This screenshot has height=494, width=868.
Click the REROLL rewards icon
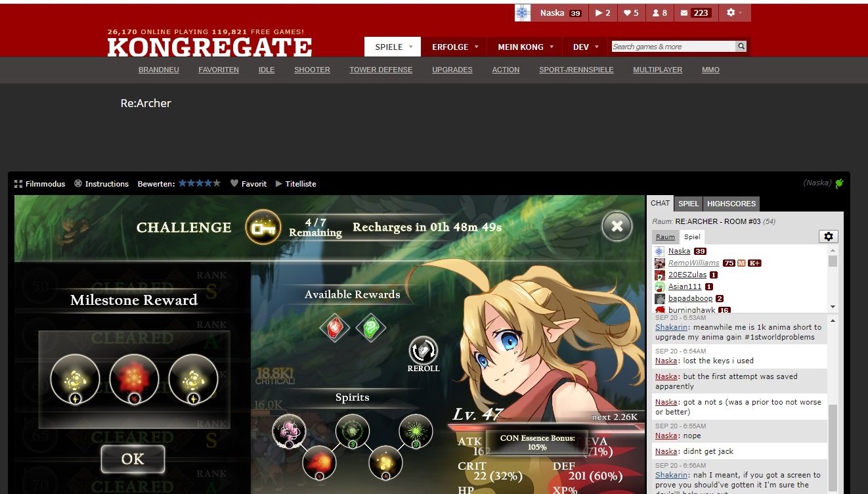(x=423, y=355)
